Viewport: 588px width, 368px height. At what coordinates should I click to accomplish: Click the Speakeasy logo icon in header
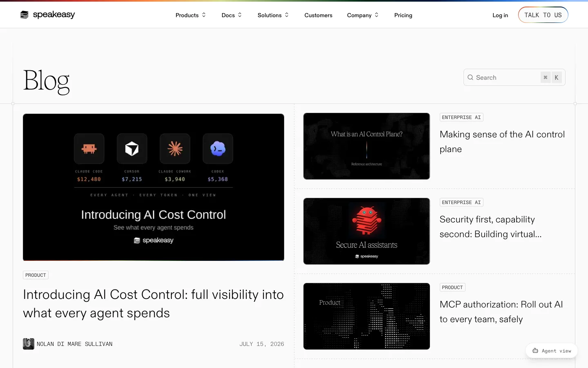coord(24,15)
